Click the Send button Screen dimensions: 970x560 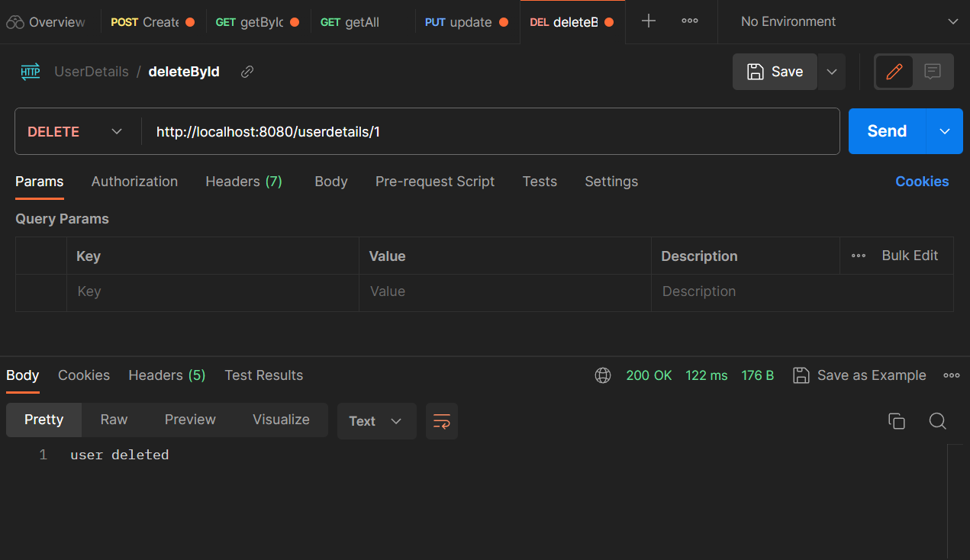click(886, 131)
